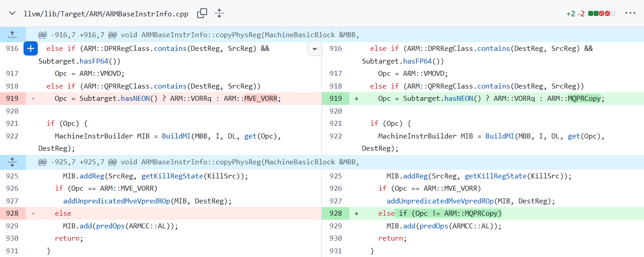
Task: Click the file name llvm/lib/Target/ARM/ARMBaseInstrInfo.cpp
Action: pos(106,14)
